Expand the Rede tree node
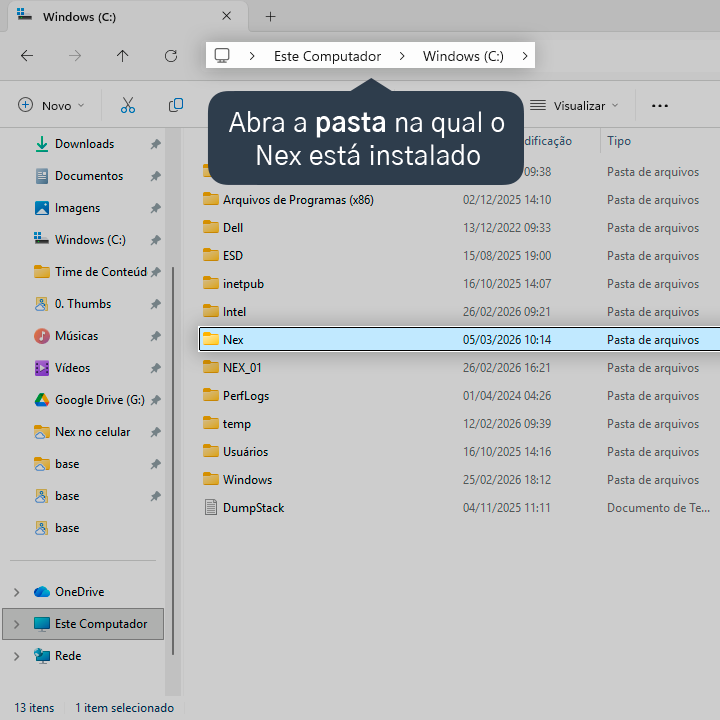This screenshot has height=720, width=720. [x=17, y=656]
